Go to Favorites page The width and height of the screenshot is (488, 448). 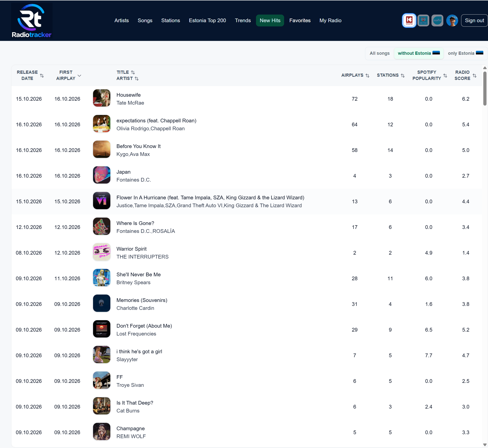click(x=300, y=20)
